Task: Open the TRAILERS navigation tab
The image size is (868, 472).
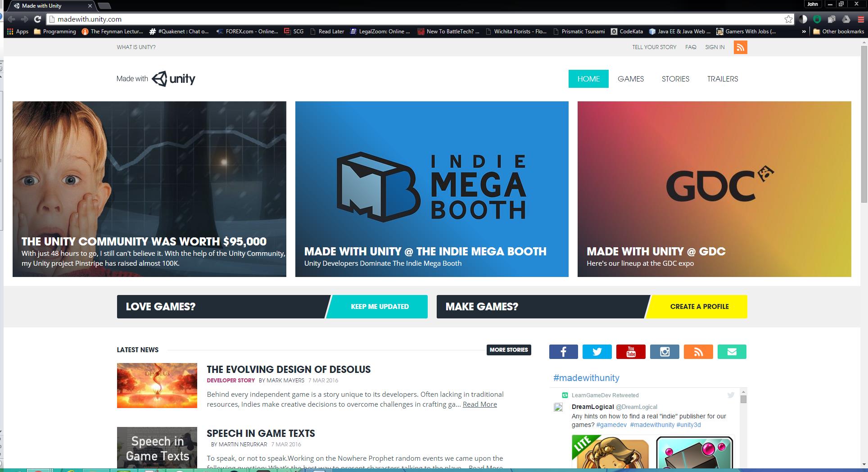Action: click(x=723, y=79)
